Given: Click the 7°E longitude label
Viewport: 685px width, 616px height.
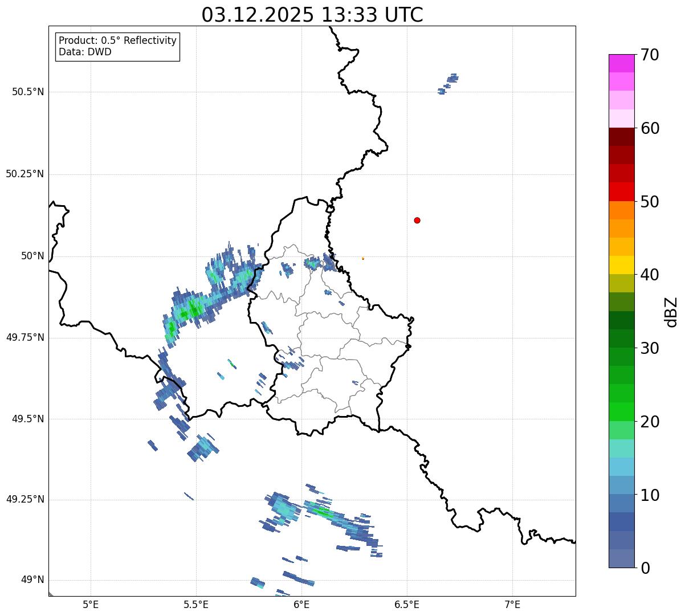Looking at the screenshot, I should pyautogui.click(x=513, y=605).
